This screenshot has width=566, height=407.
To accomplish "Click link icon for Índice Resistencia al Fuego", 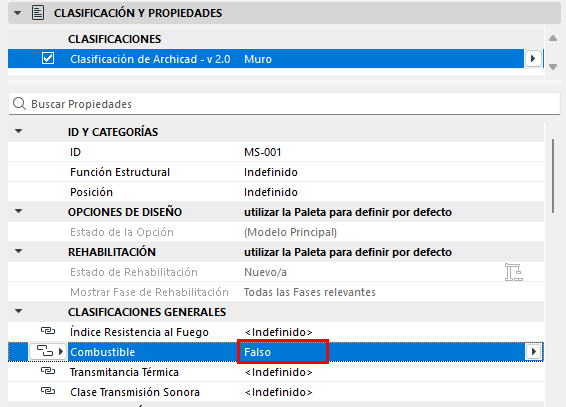I will click(x=48, y=331).
